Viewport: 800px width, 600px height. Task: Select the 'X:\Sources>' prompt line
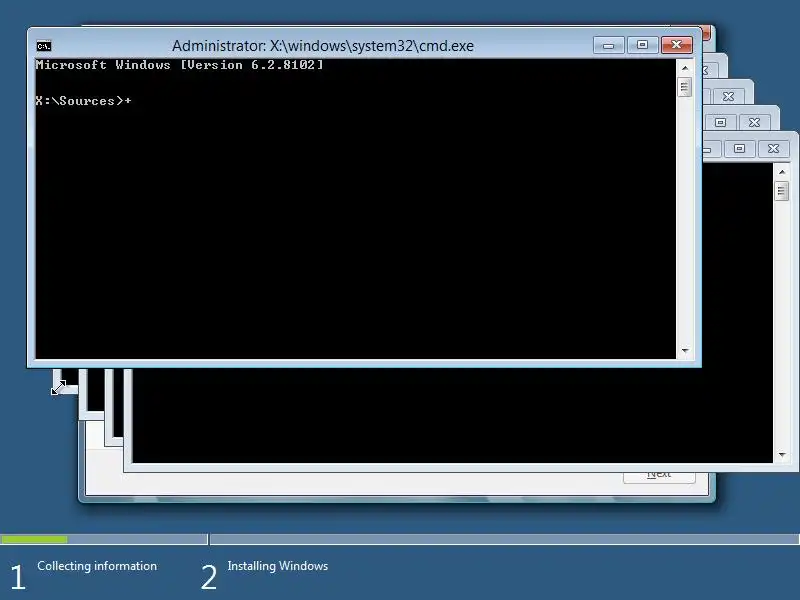pyautogui.click(x=83, y=101)
